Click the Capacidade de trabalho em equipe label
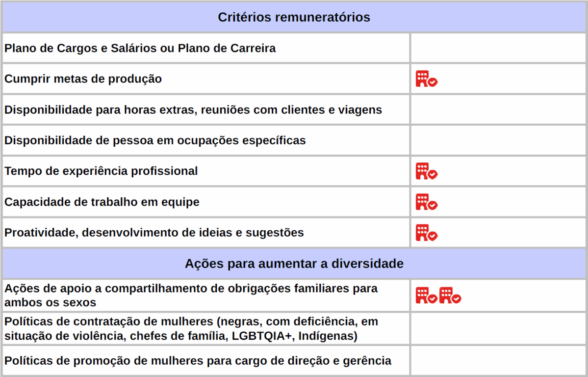The image size is (588, 377). click(102, 202)
